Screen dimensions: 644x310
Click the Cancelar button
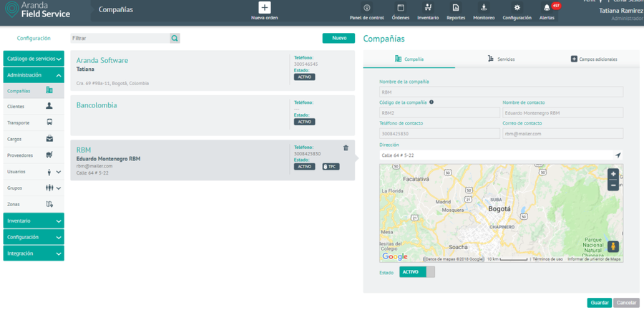pos(626,303)
